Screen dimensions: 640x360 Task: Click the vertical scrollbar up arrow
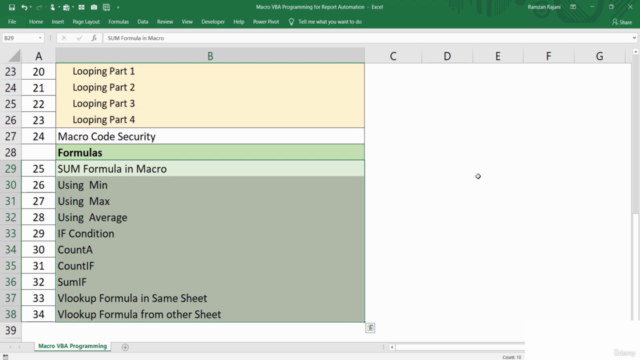[x=636, y=52]
